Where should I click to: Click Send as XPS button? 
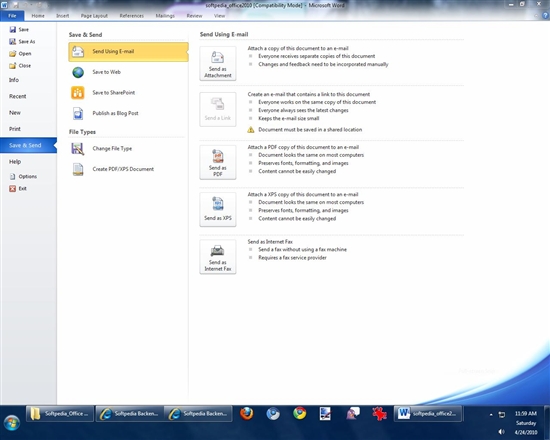[218, 209]
